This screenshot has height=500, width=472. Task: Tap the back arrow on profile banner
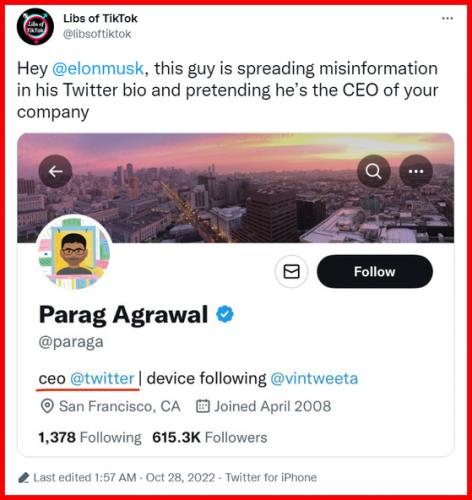click(x=55, y=171)
